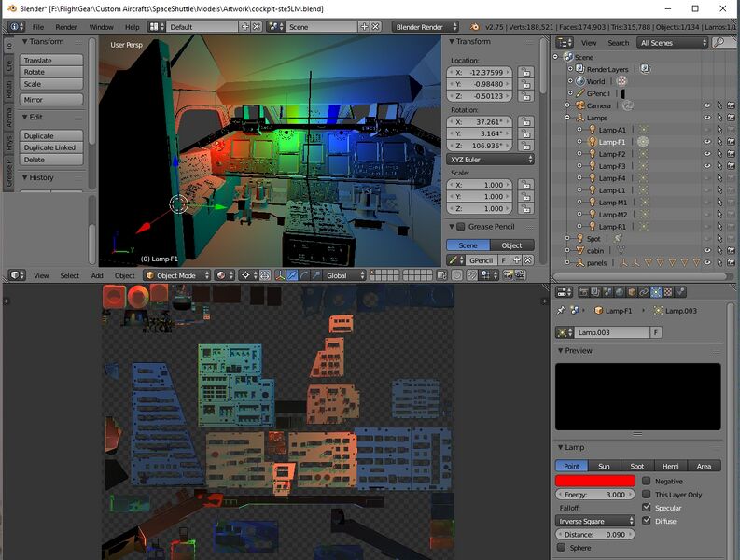Enable the Sphere checkbox
The height and width of the screenshot is (560, 740).
coord(561,547)
